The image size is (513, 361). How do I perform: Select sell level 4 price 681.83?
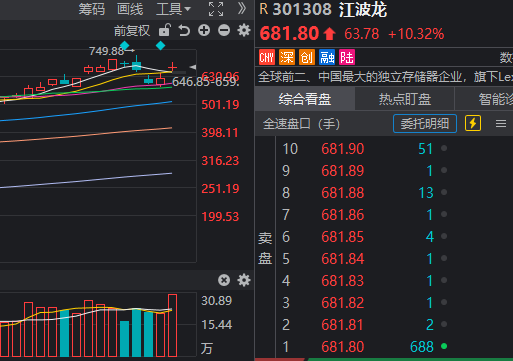pos(343,281)
